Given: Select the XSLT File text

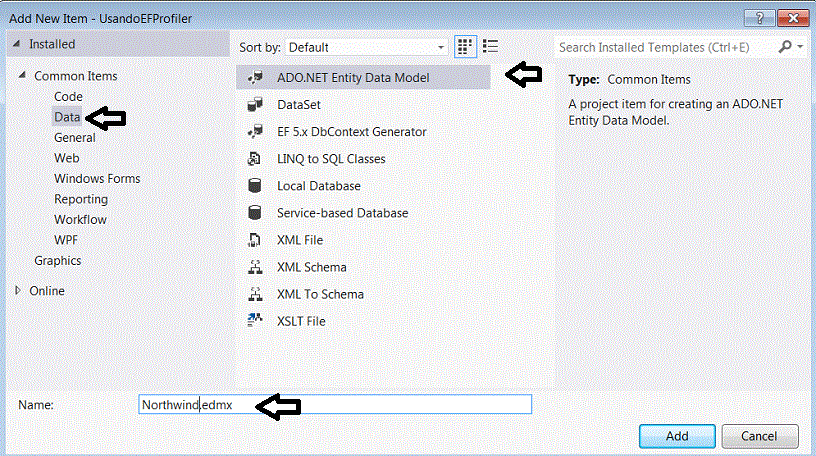Looking at the screenshot, I should click(x=301, y=321).
